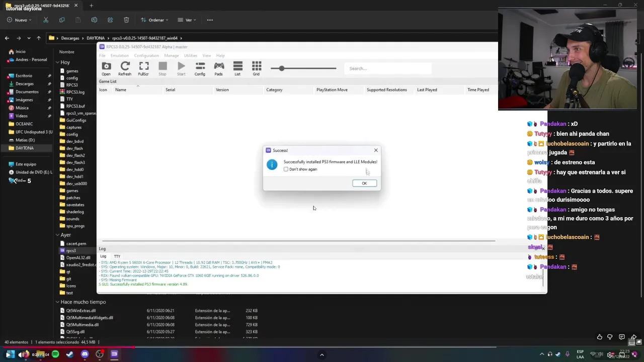Collapse the Hace mucho tiempo group
This screenshot has height=362, width=644.
[x=57, y=302]
